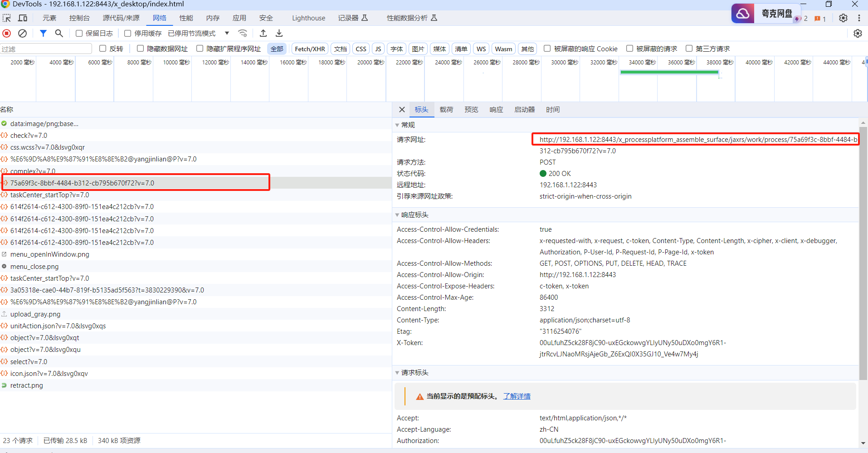Click the 过滤 filter input field
The width and height of the screenshot is (868, 453).
[x=45, y=49]
